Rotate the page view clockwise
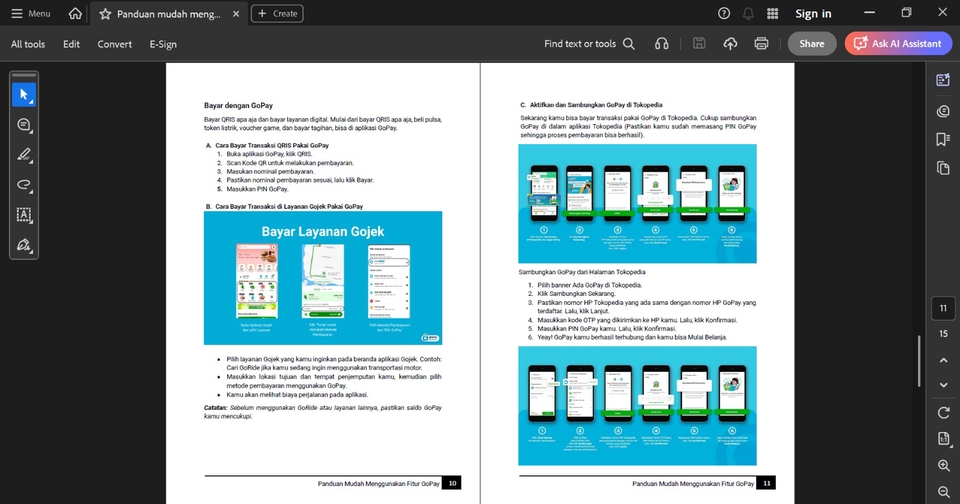 click(x=943, y=412)
